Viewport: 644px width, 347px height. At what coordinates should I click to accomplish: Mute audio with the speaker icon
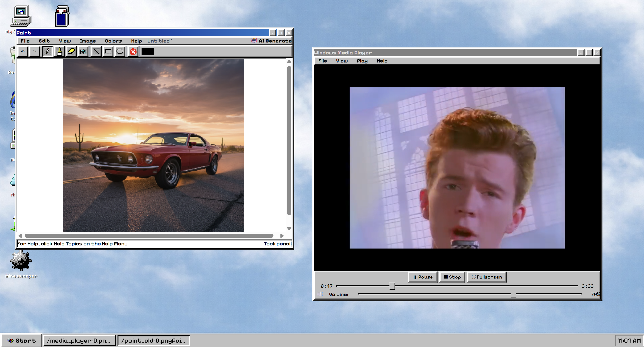pyautogui.click(x=320, y=294)
